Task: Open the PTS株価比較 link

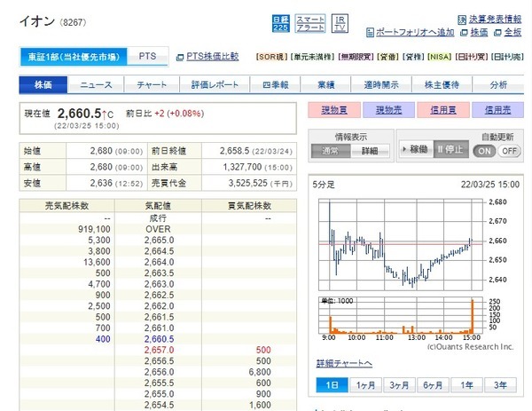Action: (213, 57)
